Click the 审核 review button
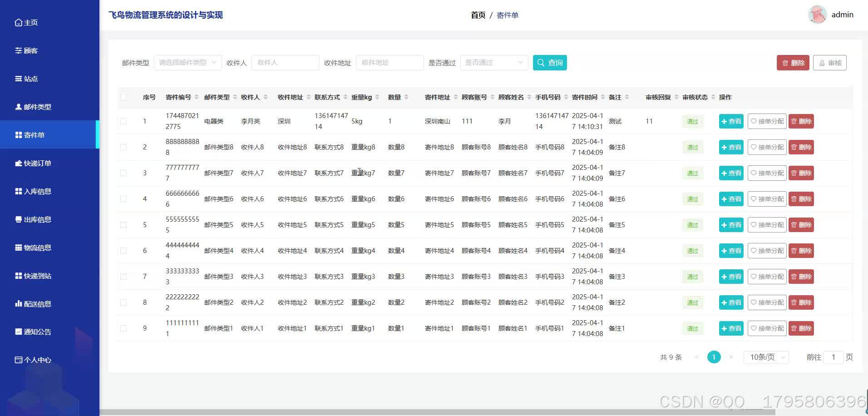 [830, 63]
